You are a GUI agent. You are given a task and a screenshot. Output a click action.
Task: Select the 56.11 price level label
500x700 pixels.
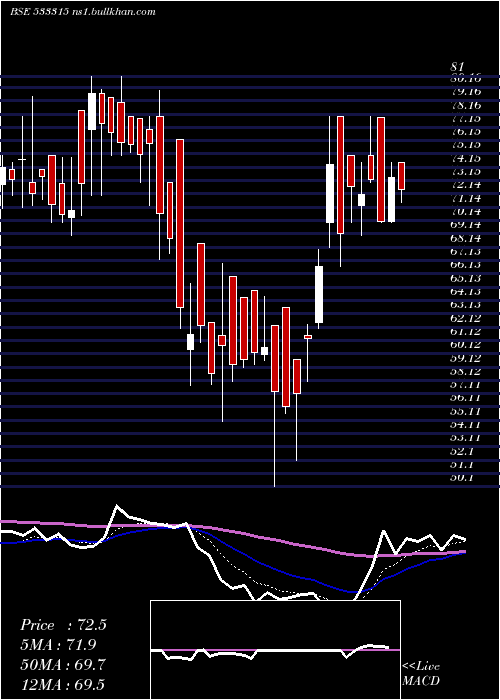[x=465, y=398]
